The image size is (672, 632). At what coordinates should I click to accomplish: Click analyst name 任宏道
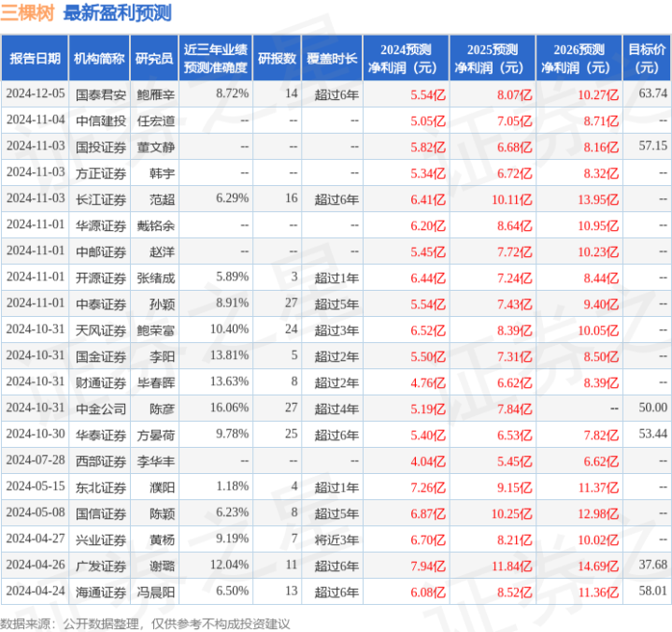point(156,121)
